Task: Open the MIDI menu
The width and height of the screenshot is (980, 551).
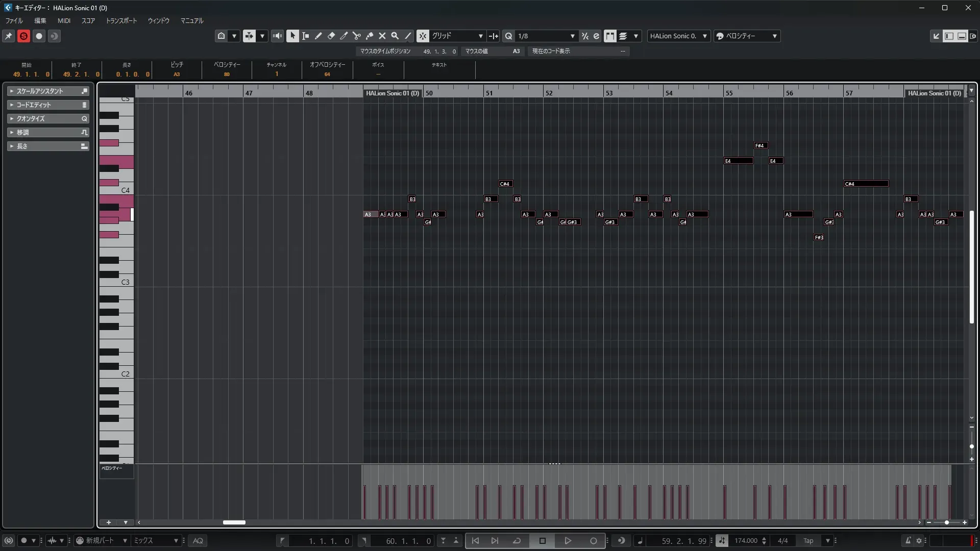Action: click(x=64, y=21)
